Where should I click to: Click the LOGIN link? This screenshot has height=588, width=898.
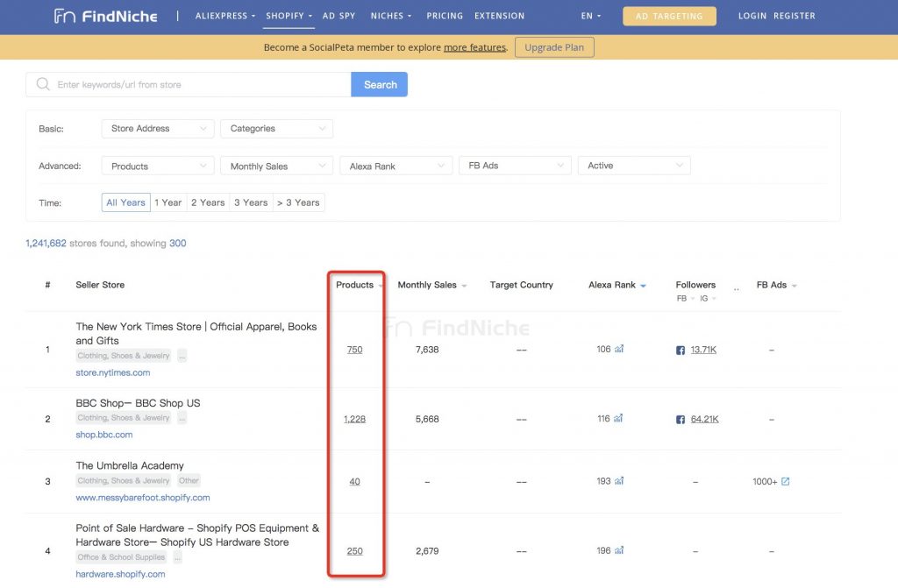(752, 16)
